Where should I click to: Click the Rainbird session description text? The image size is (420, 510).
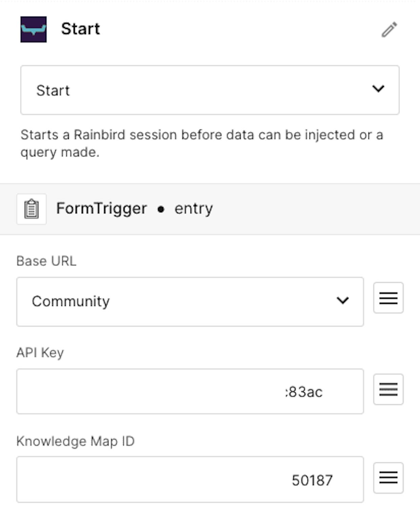point(202,143)
